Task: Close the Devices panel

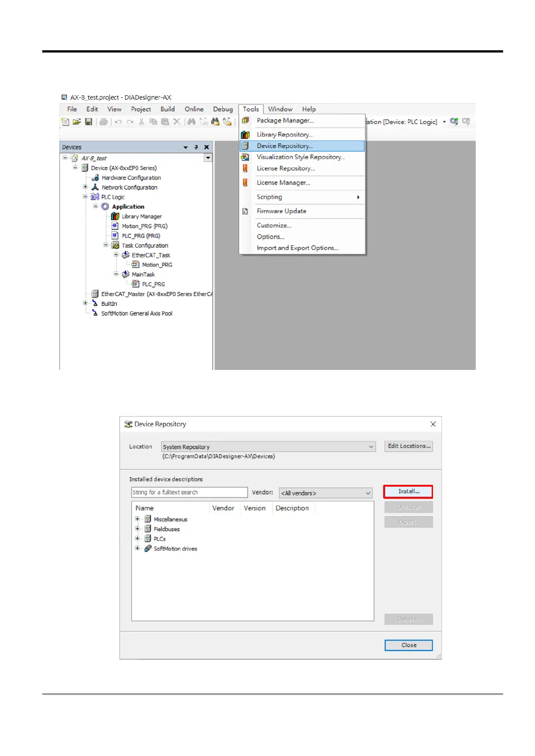Action: coord(207,147)
